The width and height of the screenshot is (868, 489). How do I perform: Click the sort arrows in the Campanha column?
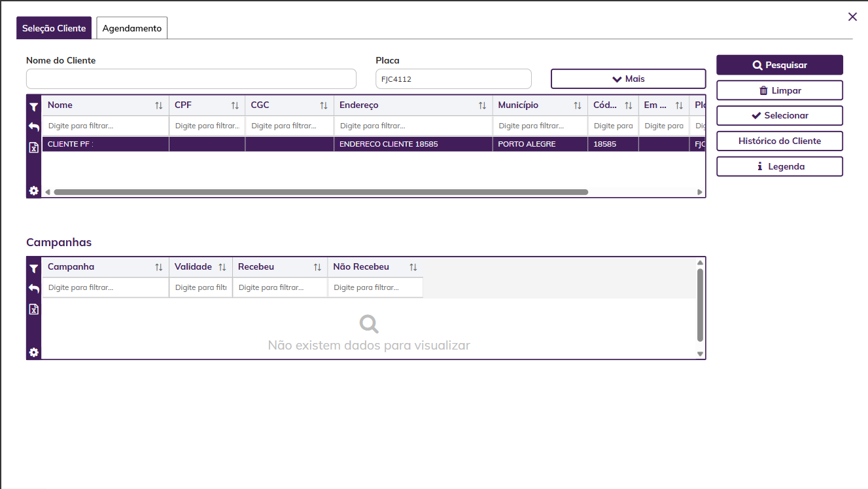click(159, 267)
